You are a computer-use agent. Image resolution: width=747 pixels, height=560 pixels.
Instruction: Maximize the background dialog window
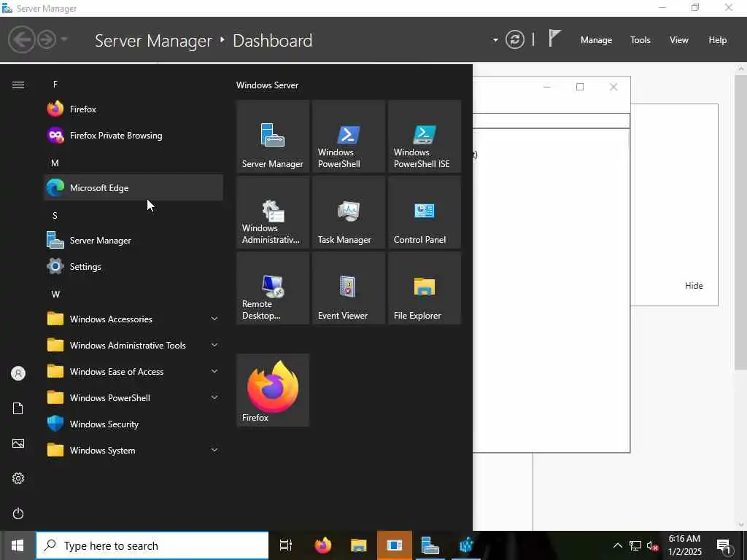(x=580, y=87)
